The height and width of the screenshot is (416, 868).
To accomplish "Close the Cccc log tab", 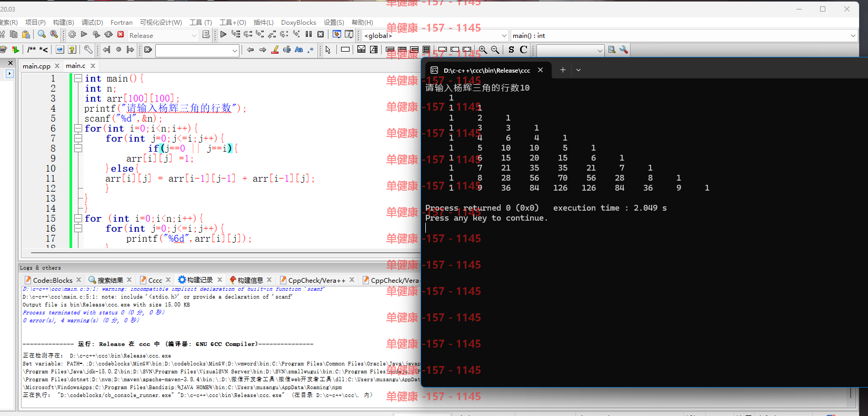I will point(168,280).
